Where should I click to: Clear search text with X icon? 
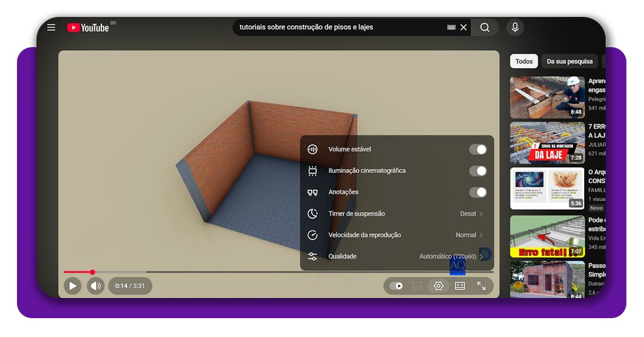tap(464, 28)
